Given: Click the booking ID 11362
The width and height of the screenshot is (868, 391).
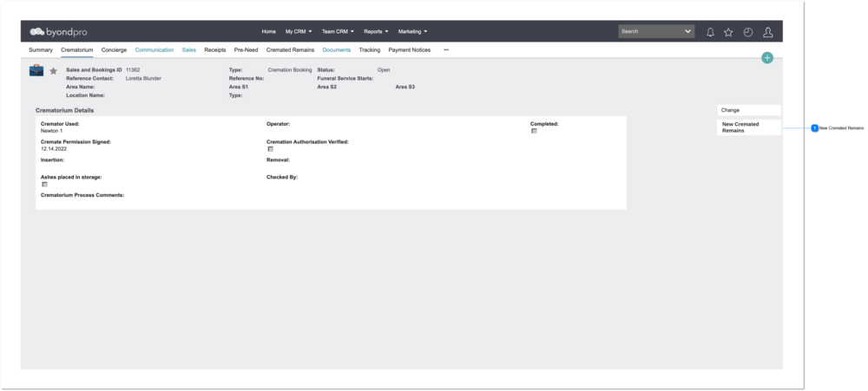Looking at the screenshot, I should point(132,70).
